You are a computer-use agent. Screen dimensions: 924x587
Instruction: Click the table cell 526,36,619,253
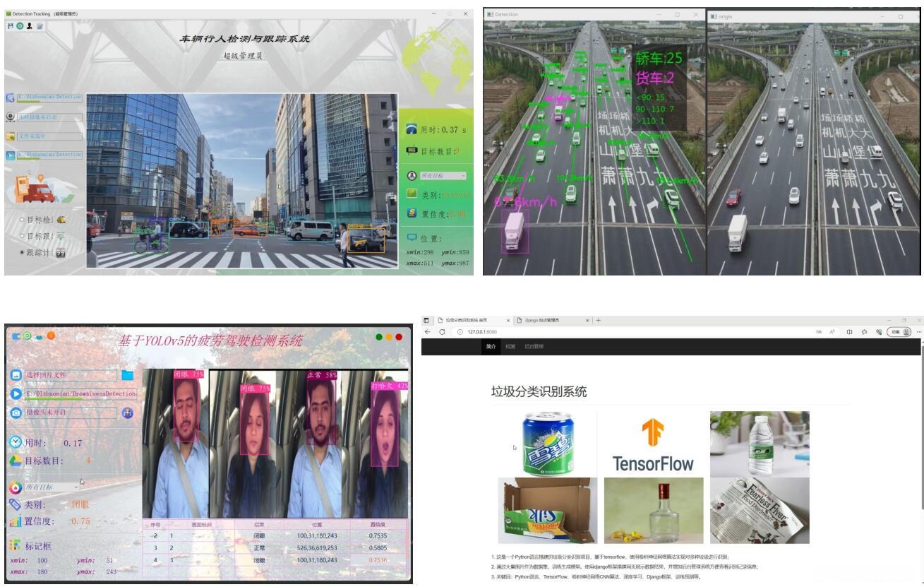[318, 547]
